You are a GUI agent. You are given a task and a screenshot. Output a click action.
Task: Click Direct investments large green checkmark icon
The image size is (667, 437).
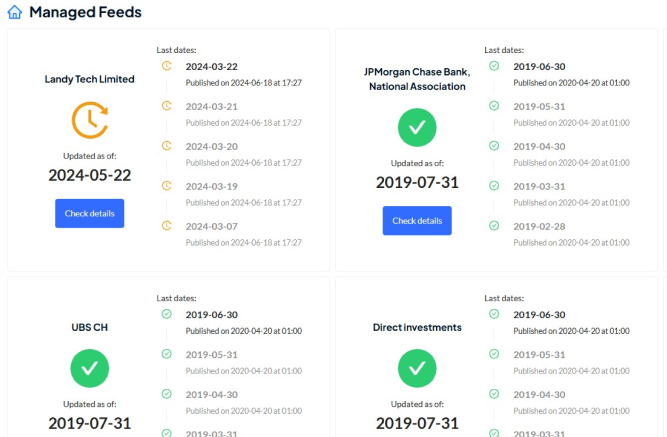[x=417, y=368]
